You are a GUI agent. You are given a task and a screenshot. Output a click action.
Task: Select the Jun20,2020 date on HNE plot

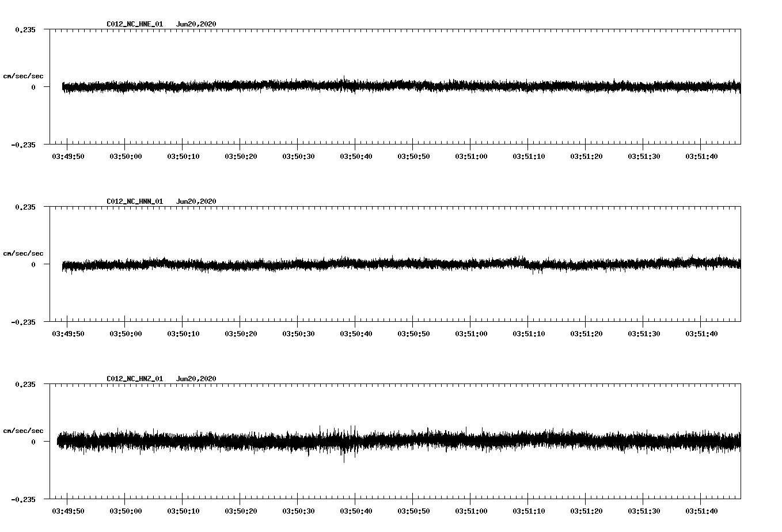click(196, 24)
